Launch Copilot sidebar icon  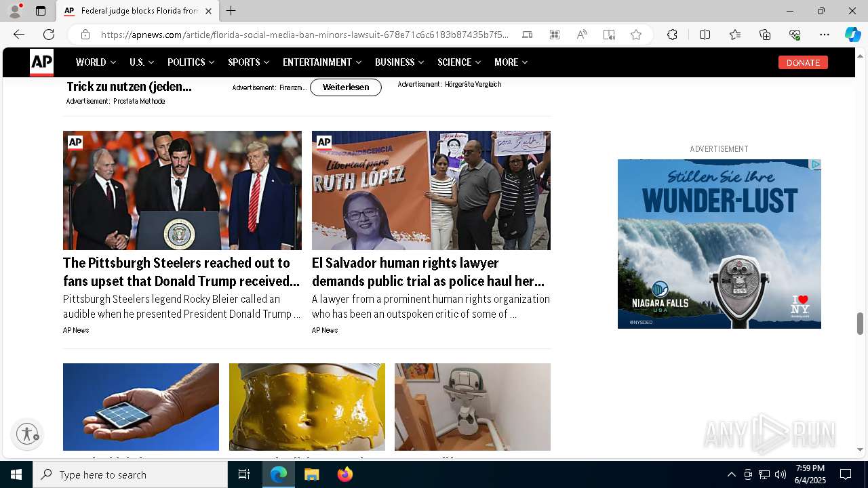click(852, 35)
